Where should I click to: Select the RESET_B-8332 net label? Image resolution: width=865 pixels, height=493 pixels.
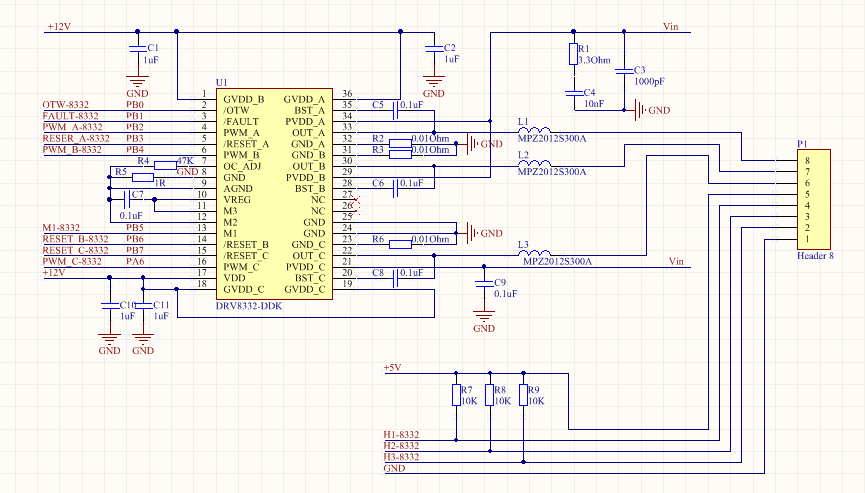pyautogui.click(x=75, y=239)
